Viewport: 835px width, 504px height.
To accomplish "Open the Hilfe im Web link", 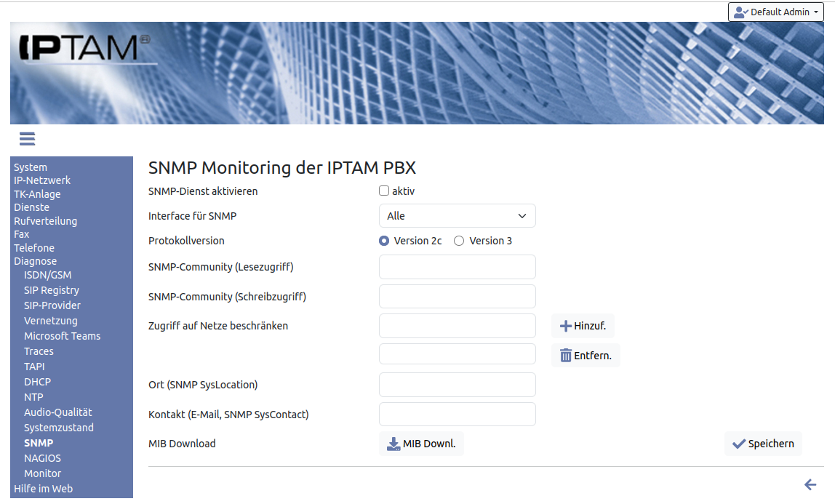I will [x=43, y=489].
